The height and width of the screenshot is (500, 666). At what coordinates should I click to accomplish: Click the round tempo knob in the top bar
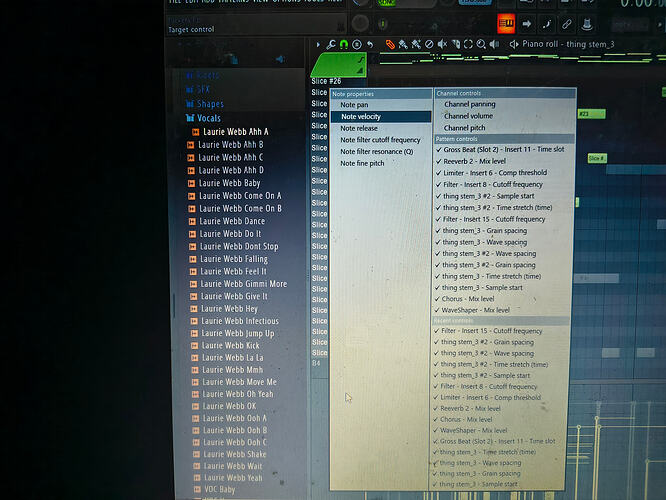click(360, 22)
